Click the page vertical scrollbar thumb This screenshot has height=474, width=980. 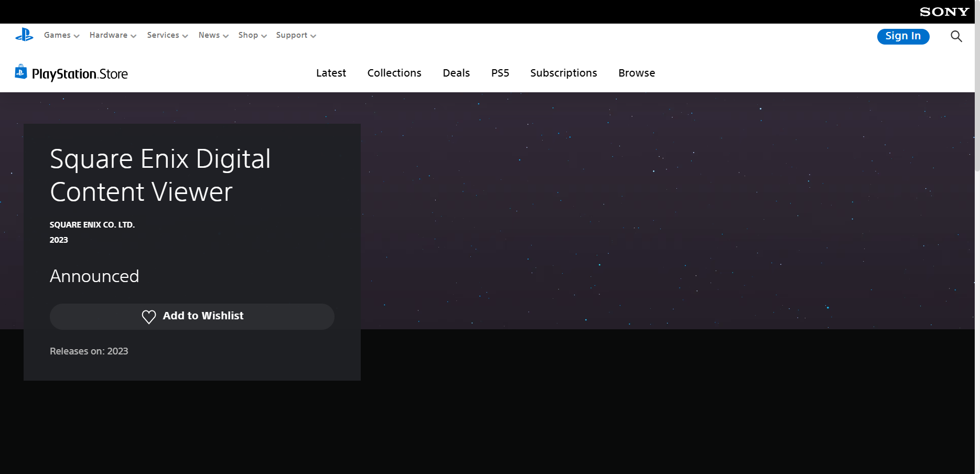click(977, 87)
